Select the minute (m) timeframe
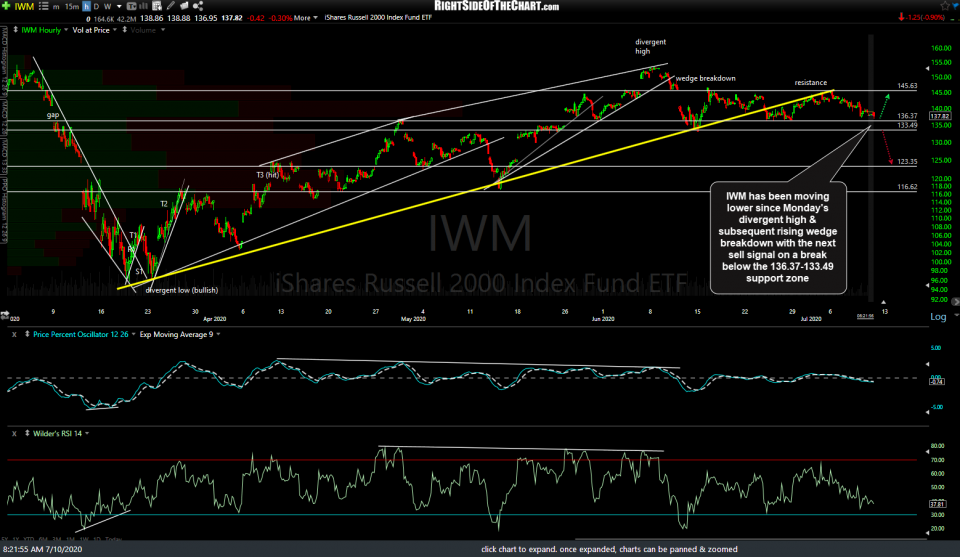Screen dimensions: 960x557 pyautogui.click(x=56, y=7)
